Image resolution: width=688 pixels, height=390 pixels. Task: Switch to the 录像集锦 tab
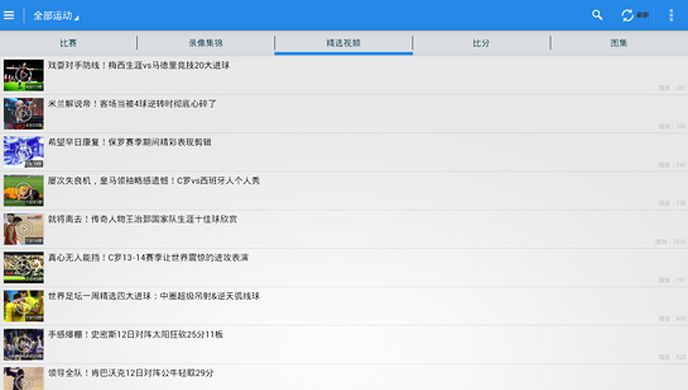click(x=206, y=43)
